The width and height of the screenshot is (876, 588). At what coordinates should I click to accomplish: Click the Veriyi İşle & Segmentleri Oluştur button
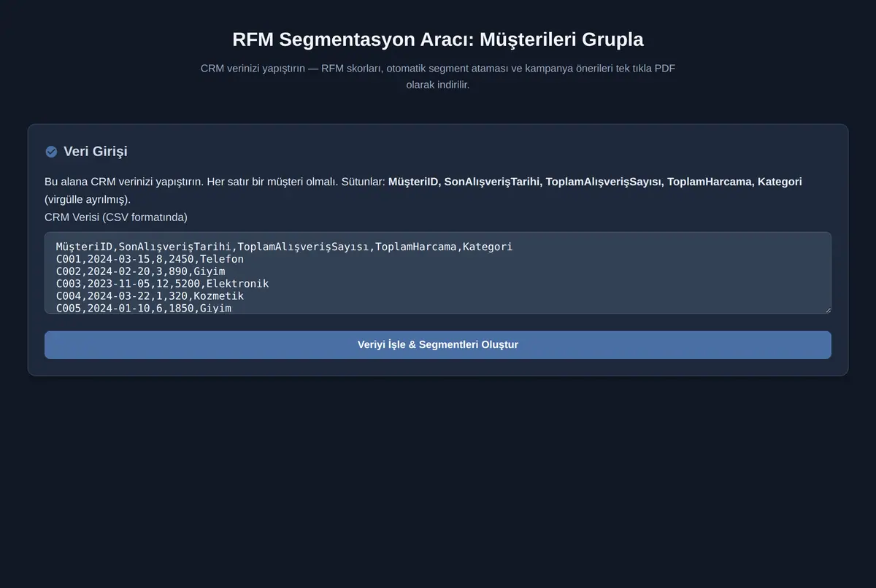(x=438, y=345)
